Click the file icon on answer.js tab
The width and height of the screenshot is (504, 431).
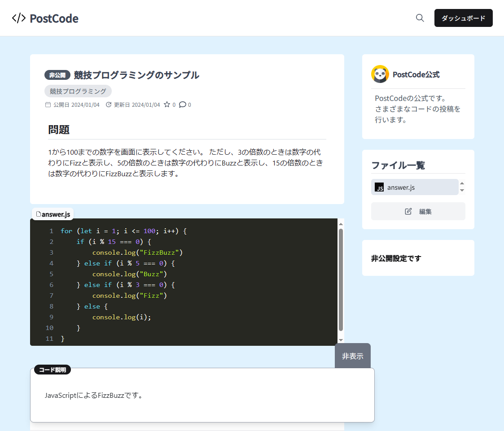point(39,214)
